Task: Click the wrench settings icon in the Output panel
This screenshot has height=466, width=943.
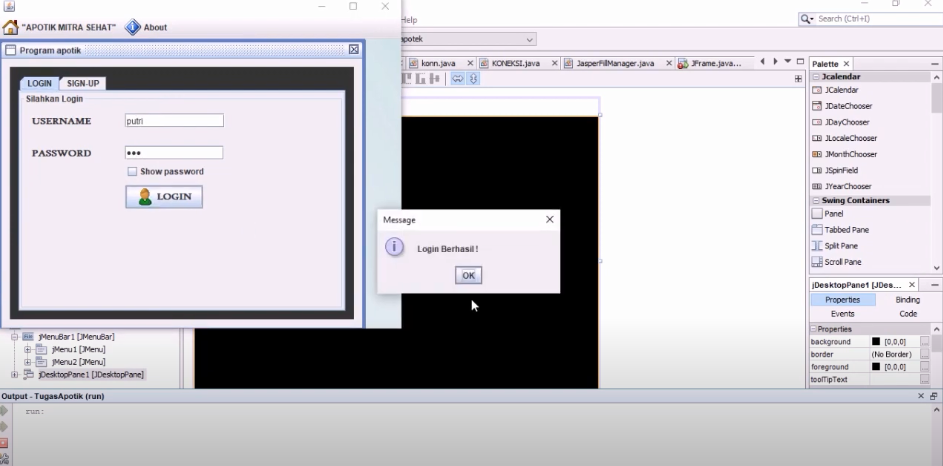Action: (x=4, y=459)
